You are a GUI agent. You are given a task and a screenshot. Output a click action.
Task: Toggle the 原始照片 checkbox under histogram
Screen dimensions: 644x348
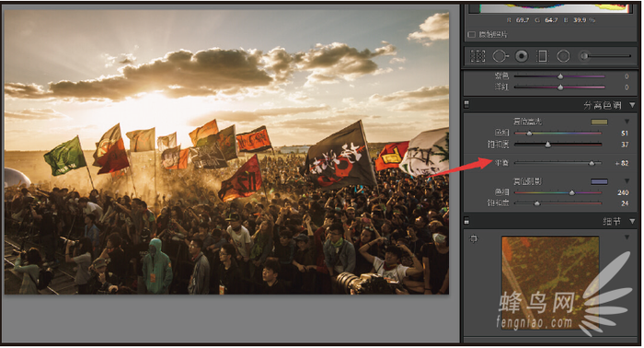[471, 34]
